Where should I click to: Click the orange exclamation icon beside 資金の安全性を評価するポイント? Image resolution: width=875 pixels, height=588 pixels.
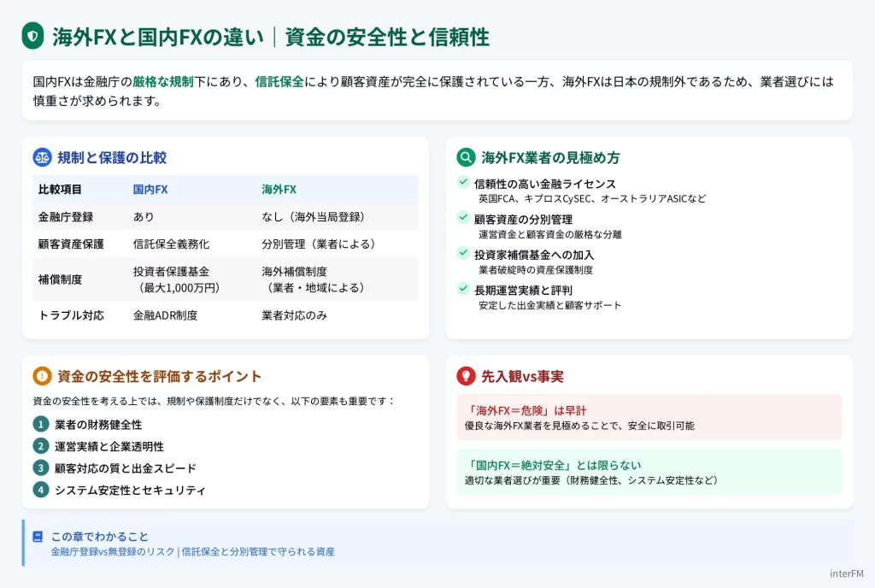pos(42,376)
